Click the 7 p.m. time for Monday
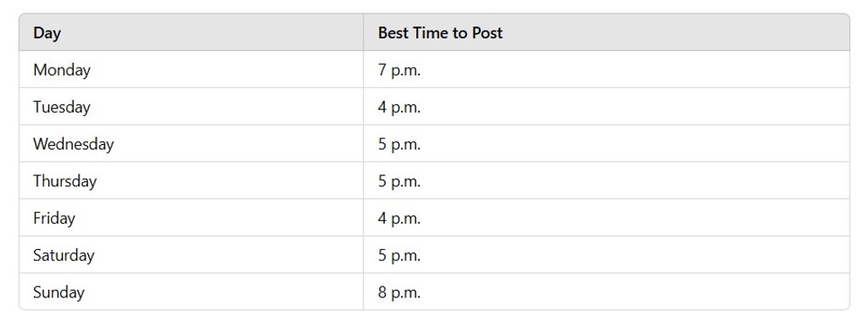The width and height of the screenshot is (868, 322). 399,71
